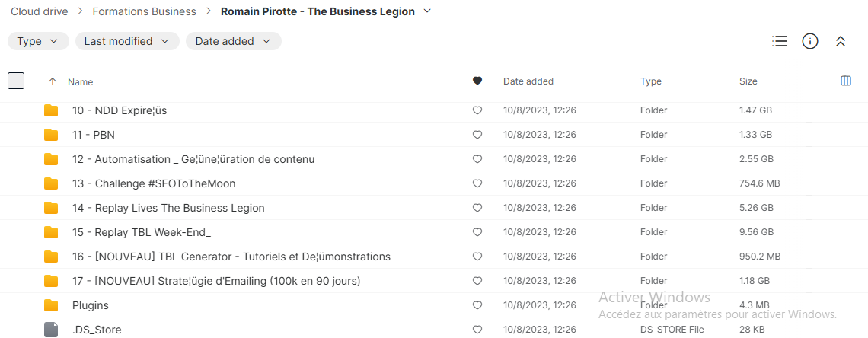
Task: Click the collapse double-chevron icon
Action: coord(841,42)
